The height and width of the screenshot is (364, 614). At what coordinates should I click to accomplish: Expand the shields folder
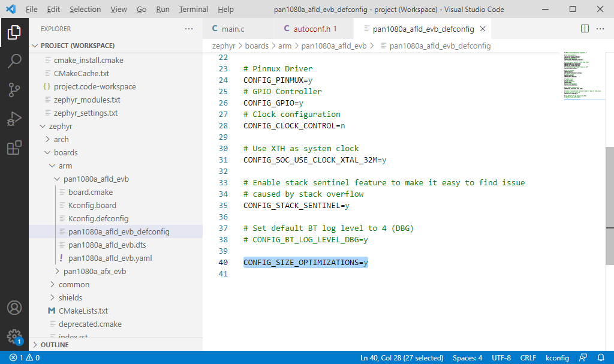(116, 298)
